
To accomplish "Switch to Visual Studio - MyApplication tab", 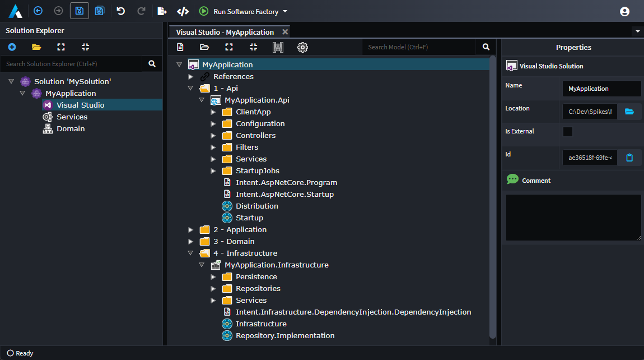I will [x=225, y=32].
